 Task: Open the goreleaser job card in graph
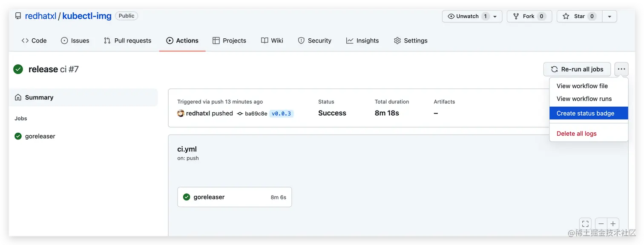pyautogui.click(x=235, y=197)
